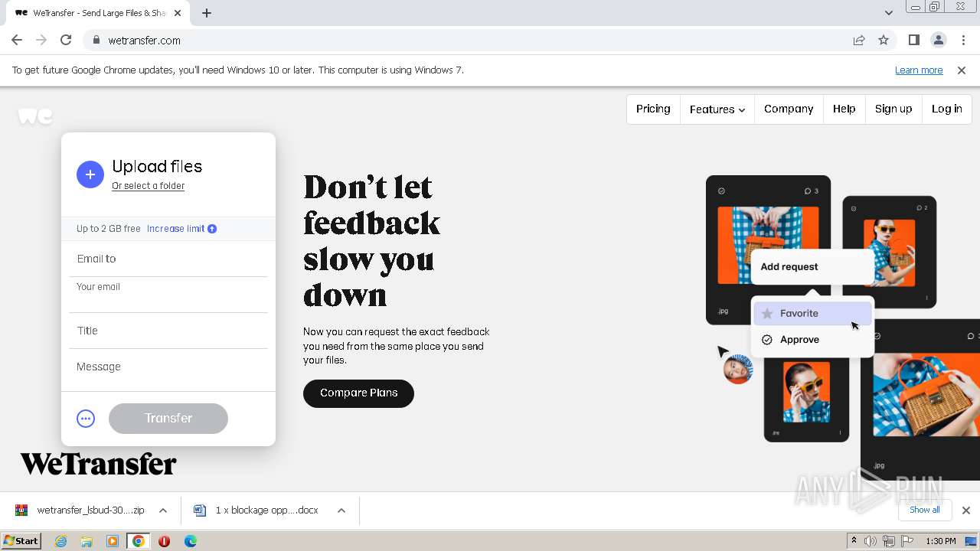Go back with the browser back arrow

point(17,40)
